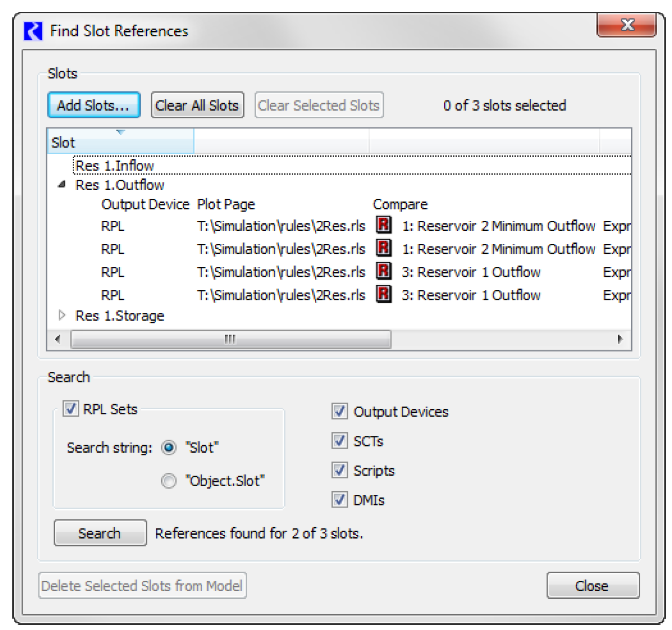672x630 pixels.
Task: Choose the "Slot" search string radio button
Action: [x=169, y=448]
